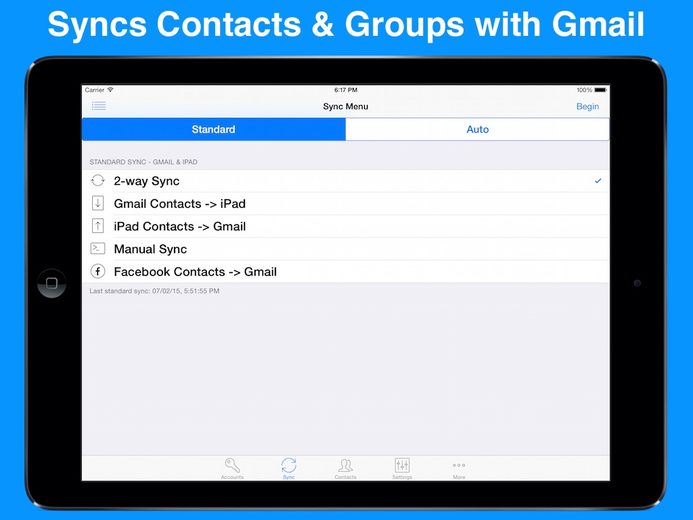Click the download arrow icon for Gmail Contacts
Image resolution: width=693 pixels, height=520 pixels.
pos(98,203)
